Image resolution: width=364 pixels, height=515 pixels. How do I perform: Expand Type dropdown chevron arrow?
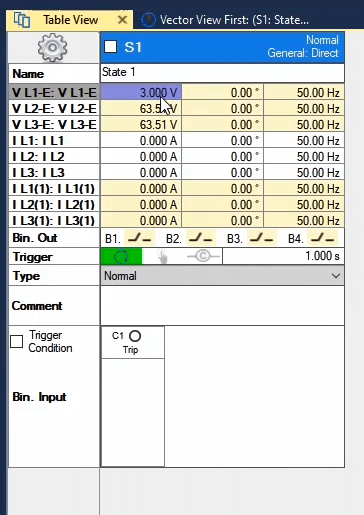click(x=336, y=276)
